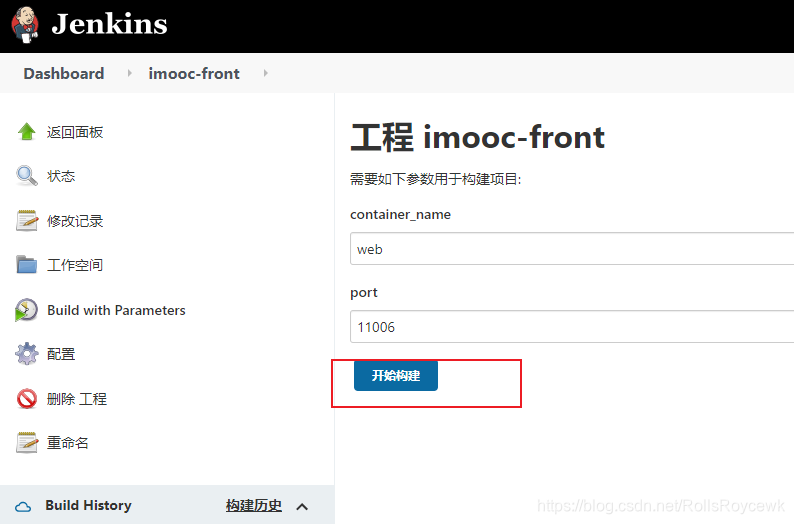Click the notepad icon for 修改记录

26,220
